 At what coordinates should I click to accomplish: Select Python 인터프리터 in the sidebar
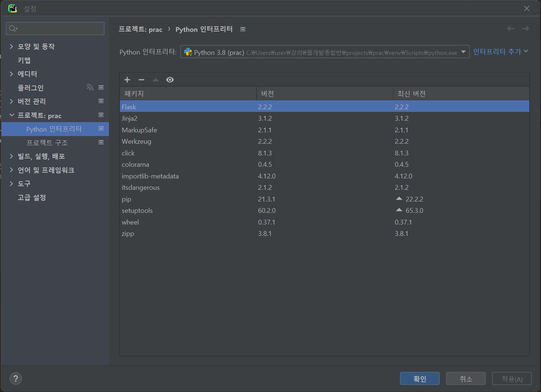(x=55, y=129)
